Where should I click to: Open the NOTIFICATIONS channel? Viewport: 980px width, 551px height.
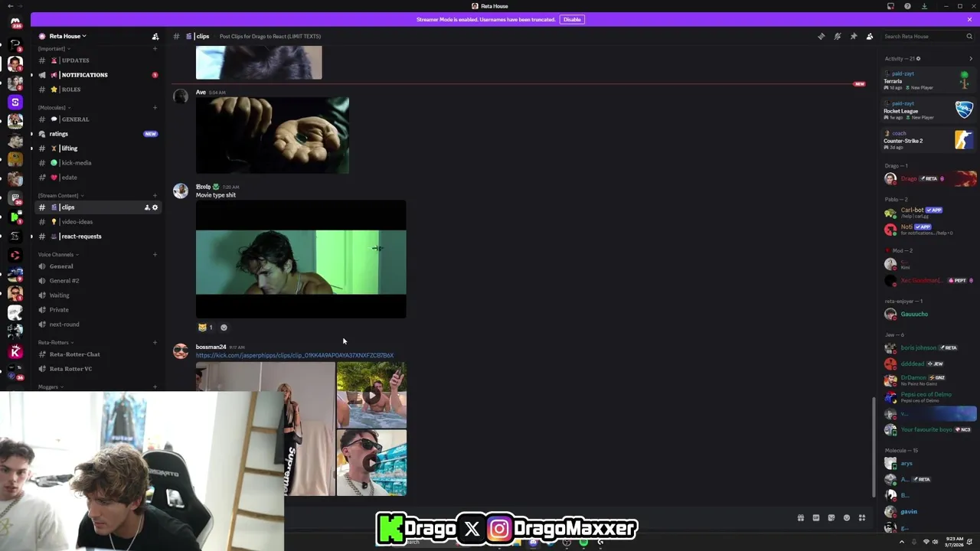[x=97, y=75]
